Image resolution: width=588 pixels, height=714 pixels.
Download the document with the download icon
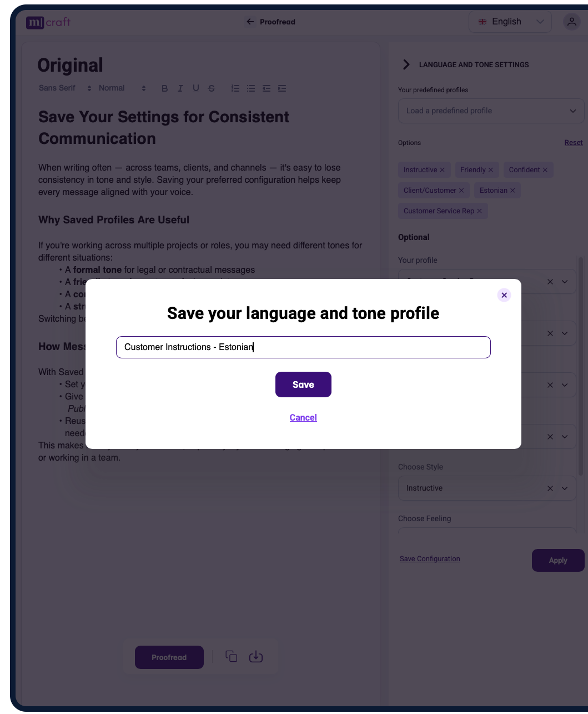(x=255, y=656)
